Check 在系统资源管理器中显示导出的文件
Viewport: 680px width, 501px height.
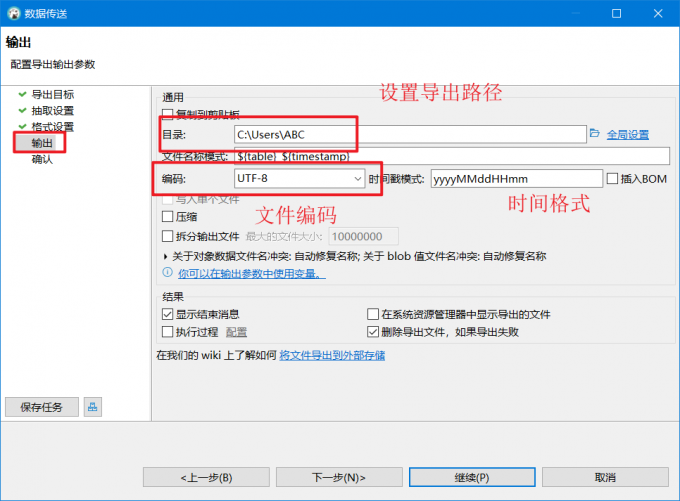pos(374,314)
